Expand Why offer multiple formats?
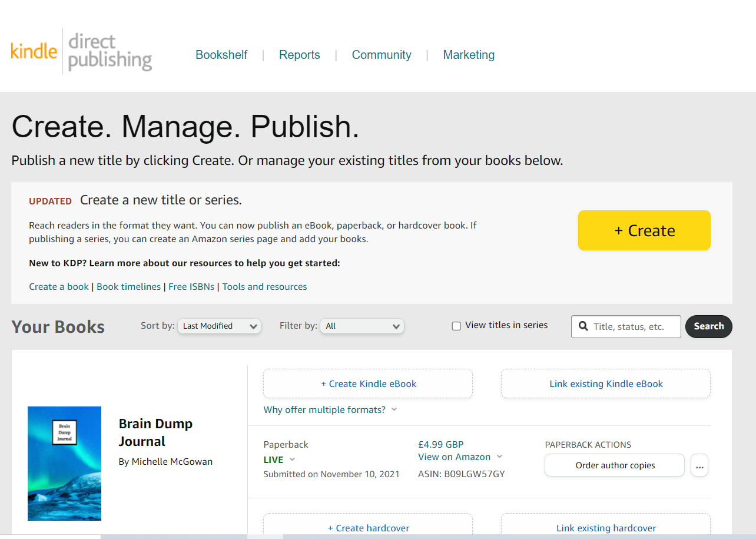The width and height of the screenshot is (756, 539). click(x=330, y=409)
